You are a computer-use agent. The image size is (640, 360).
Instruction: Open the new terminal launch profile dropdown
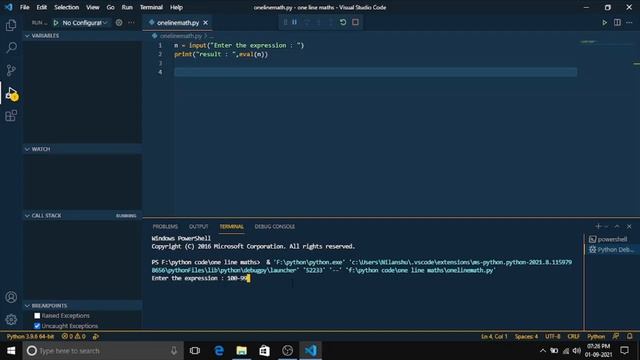pos(606,226)
